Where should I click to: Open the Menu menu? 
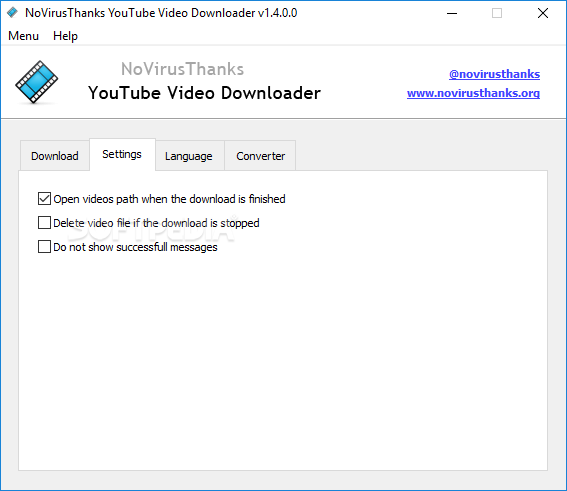24,36
